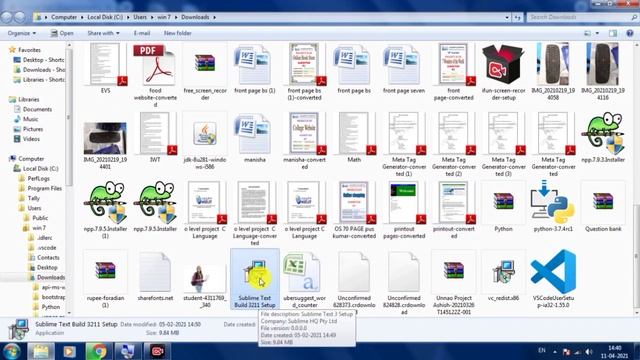Refresh the Downloads folder view
The height and width of the screenshot is (360, 640).
[x=518, y=17]
